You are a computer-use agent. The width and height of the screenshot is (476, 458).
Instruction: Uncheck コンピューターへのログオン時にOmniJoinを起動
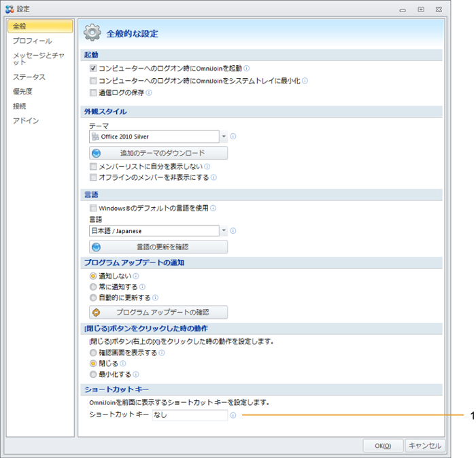pos(93,68)
